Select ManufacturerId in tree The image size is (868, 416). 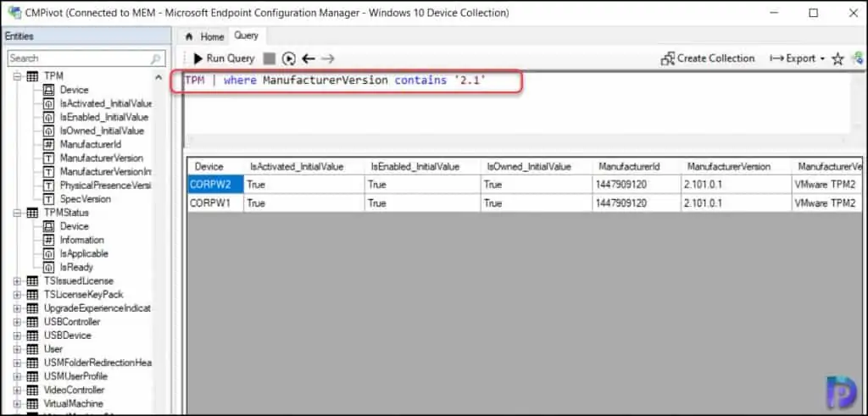[x=90, y=144]
